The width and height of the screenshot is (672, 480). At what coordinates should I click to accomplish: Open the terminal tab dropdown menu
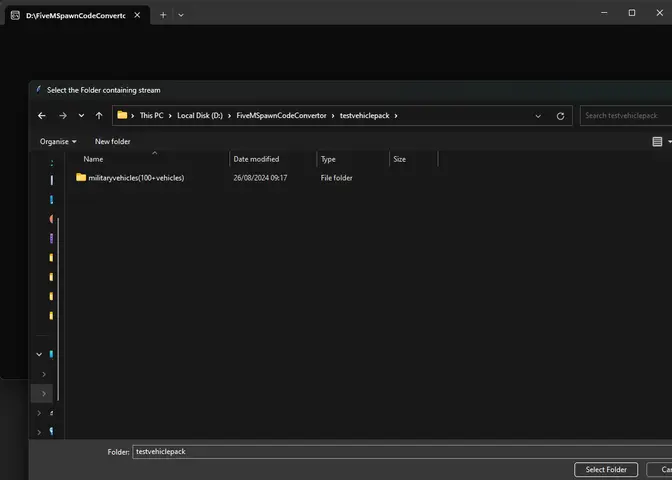181,15
